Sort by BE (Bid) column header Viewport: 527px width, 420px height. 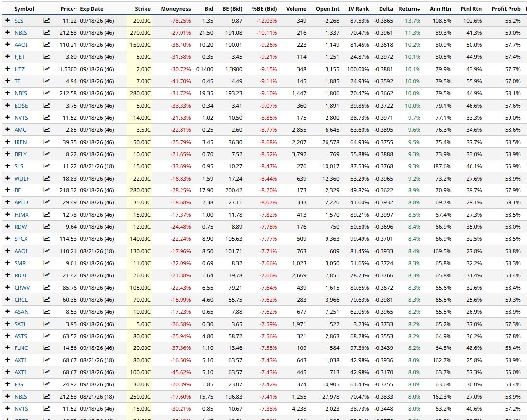click(x=232, y=9)
